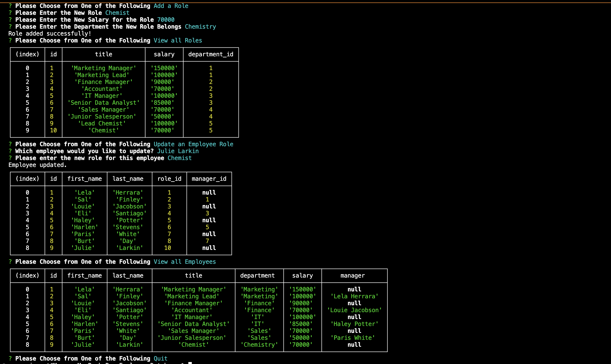
Task: Click the 'Paris White' manager cell
Action: tap(352, 338)
